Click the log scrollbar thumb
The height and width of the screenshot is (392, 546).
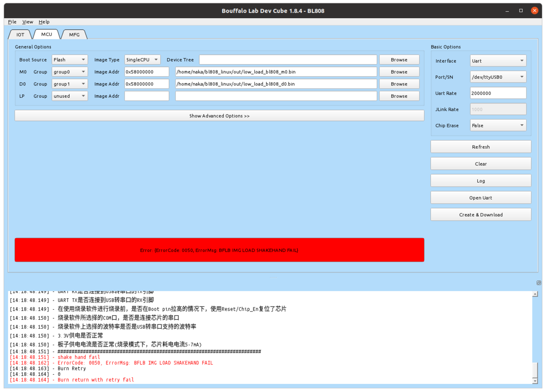[x=535, y=370]
